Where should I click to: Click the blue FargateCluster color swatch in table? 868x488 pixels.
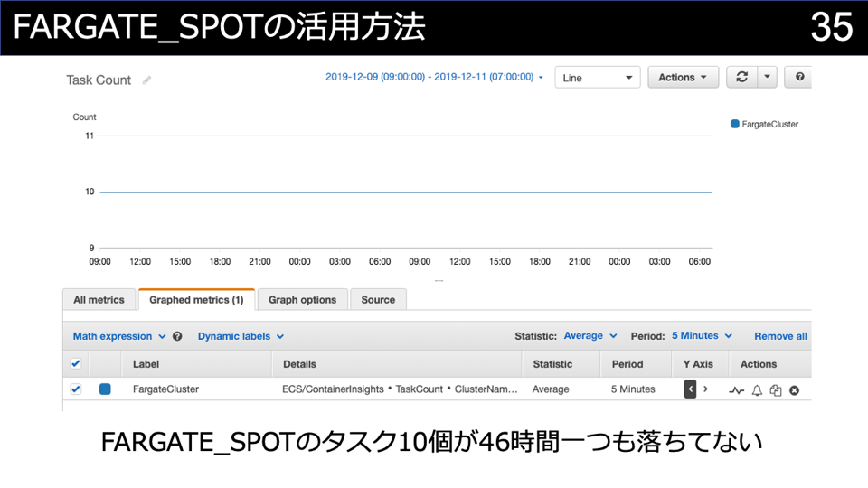click(x=105, y=389)
